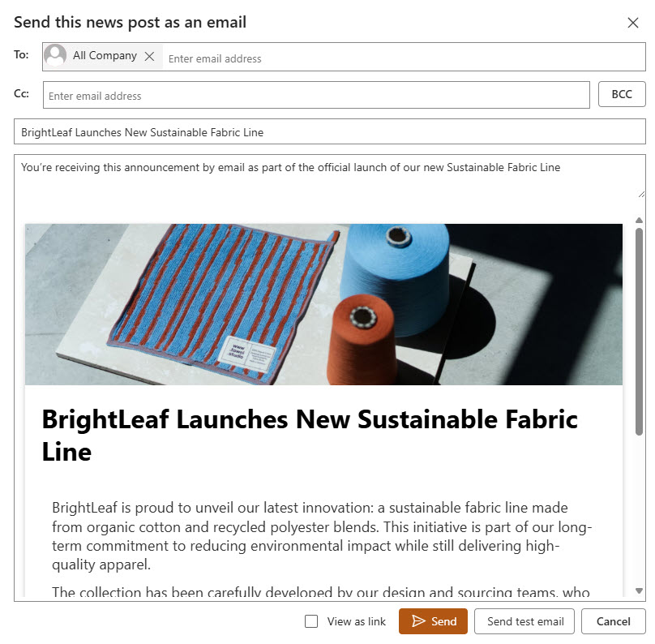Enable the View as link checkbox

click(x=311, y=621)
